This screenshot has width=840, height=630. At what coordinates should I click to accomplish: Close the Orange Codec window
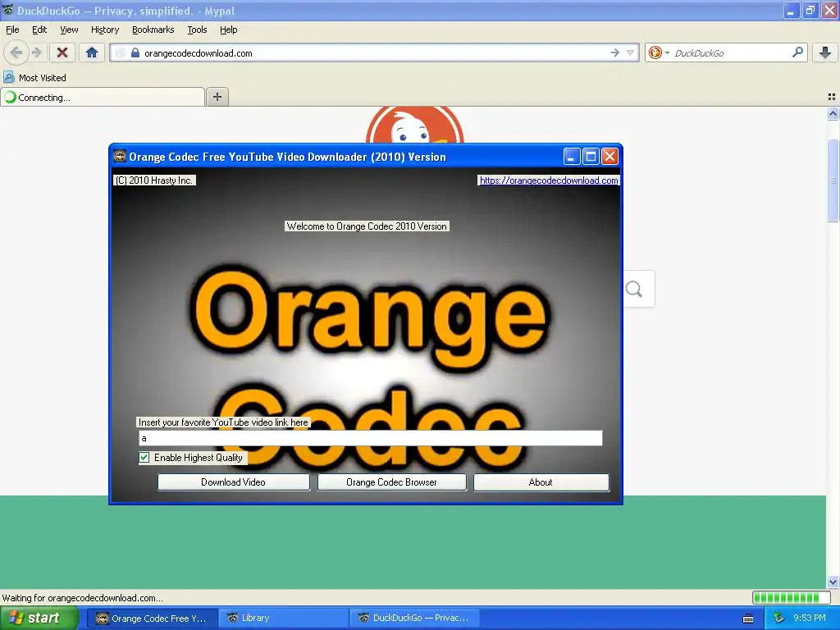pyautogui.click(x=609, y=157)
